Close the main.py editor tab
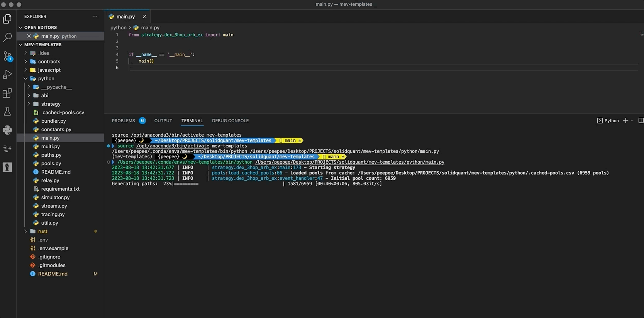644x318 pixels. click(x=145, y=17)
